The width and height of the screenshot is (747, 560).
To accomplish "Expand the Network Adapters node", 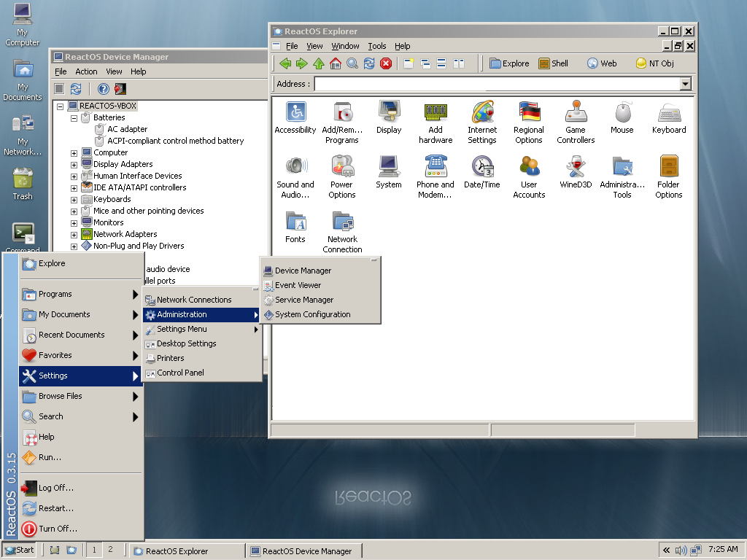I will (74, 234).
